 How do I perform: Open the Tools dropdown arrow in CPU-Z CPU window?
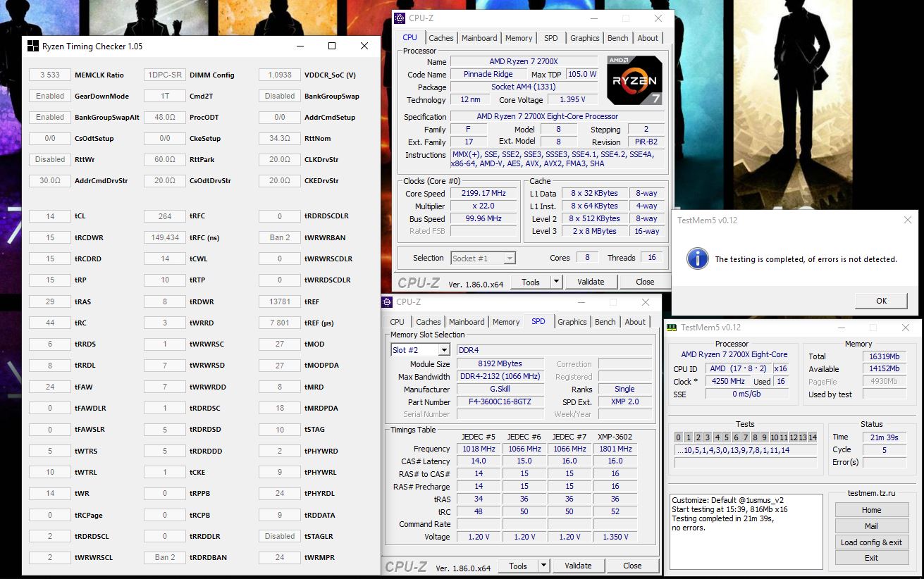coord(555,282)
